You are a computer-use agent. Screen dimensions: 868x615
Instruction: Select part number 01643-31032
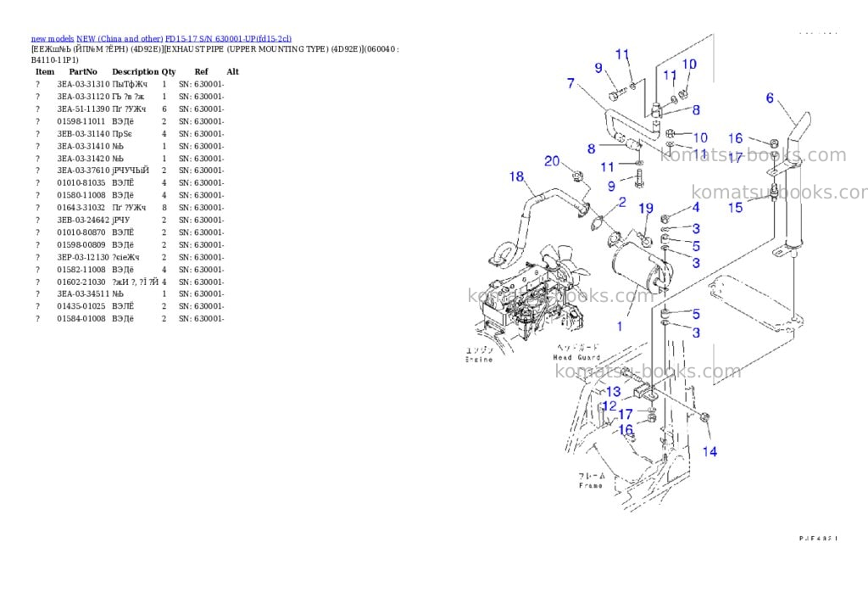[81, 208]
